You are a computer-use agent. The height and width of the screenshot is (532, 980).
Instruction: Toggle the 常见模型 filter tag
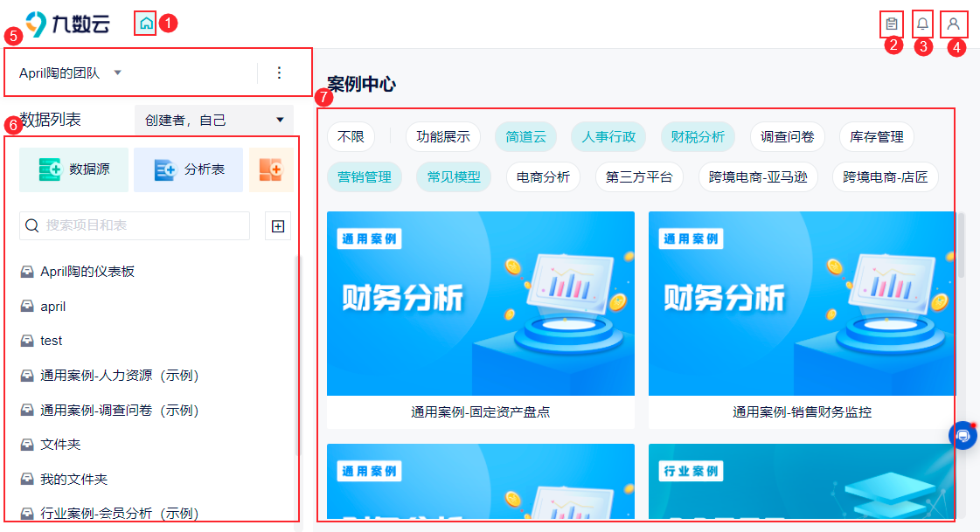point(454,177)
